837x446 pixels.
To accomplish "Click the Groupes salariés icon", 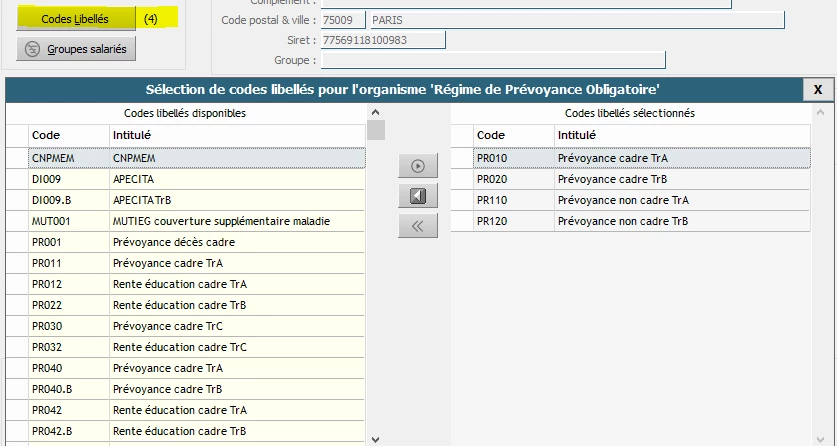I will [x=33, y=48].
